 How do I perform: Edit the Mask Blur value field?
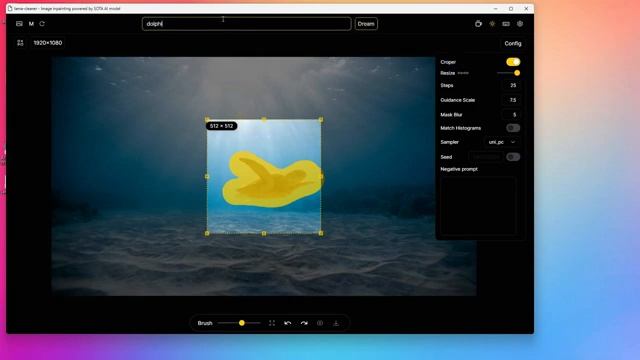point(511,115)
